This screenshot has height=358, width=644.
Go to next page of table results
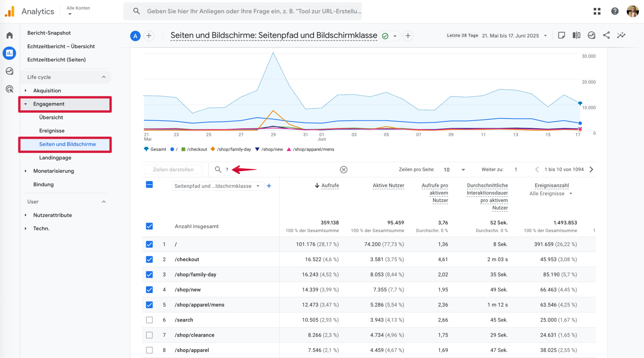coord(591,170)
